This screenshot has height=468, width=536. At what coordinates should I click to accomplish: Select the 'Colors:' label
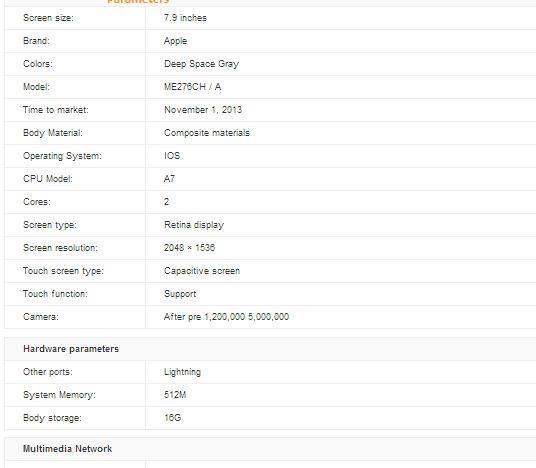[38, 64]
